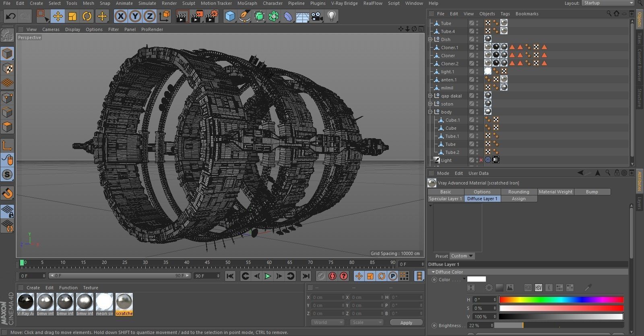
Task: Switch to Specular Layer 1 tab
Action: point(446,199)
